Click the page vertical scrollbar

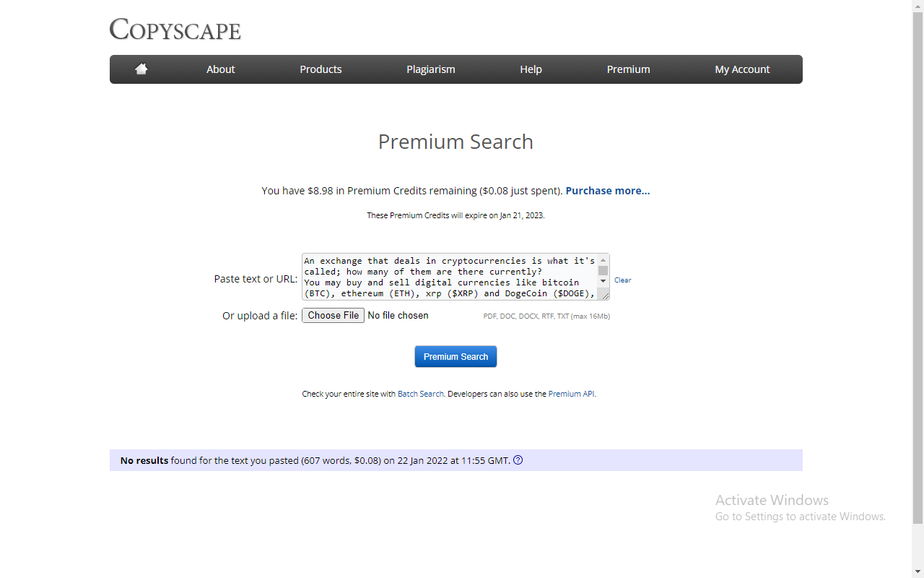tap(918, 267)
